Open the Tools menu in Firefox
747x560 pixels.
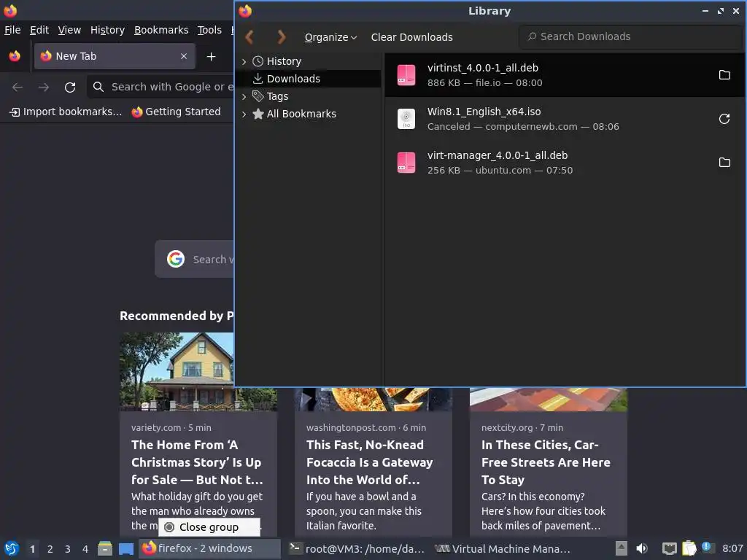[x=209, y=30]
